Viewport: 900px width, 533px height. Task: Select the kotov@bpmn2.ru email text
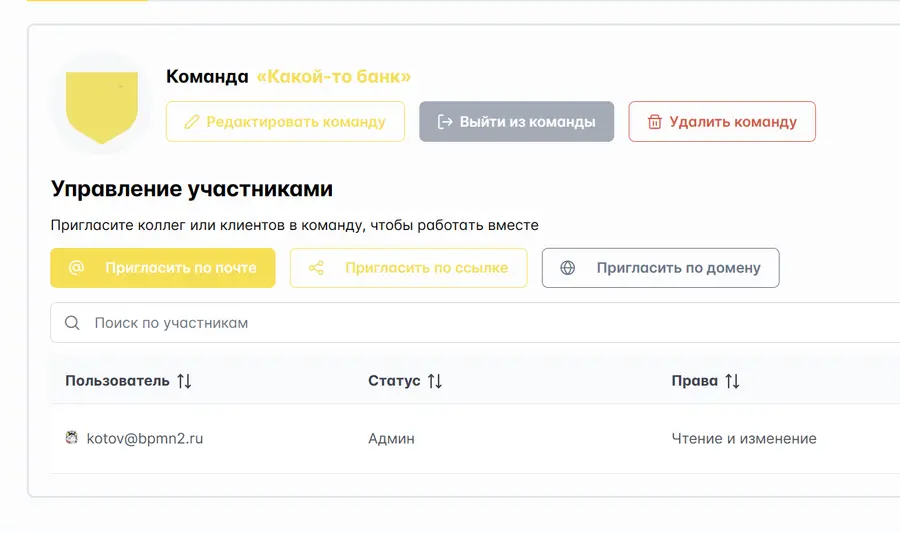pyautogui.click(x=145, y=438)
